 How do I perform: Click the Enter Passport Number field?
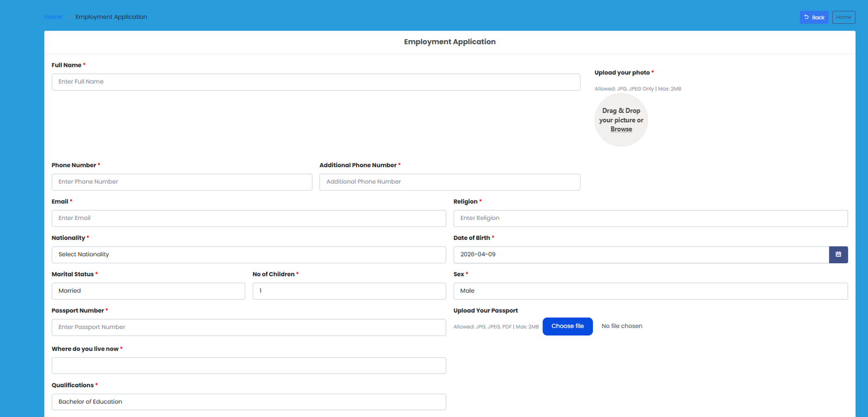(248, 327)
